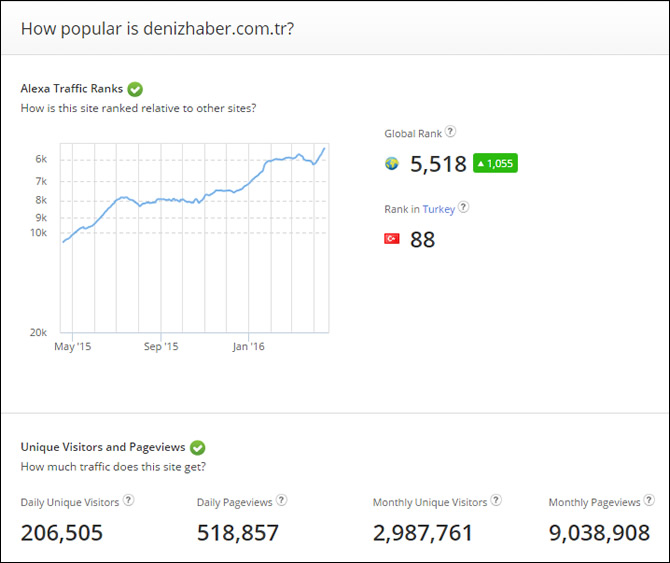Open the Turkey country link

438,209
